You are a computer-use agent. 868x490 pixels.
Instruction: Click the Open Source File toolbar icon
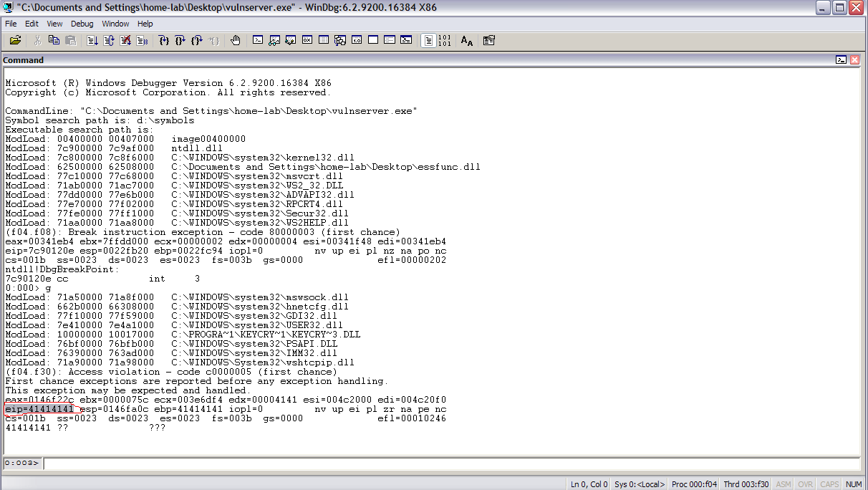(15, 41)
